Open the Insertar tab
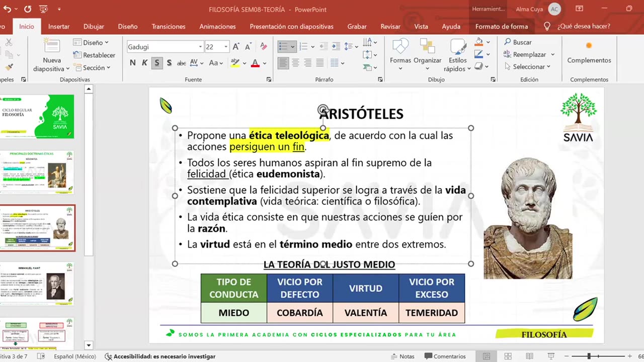 pos(59,26)
